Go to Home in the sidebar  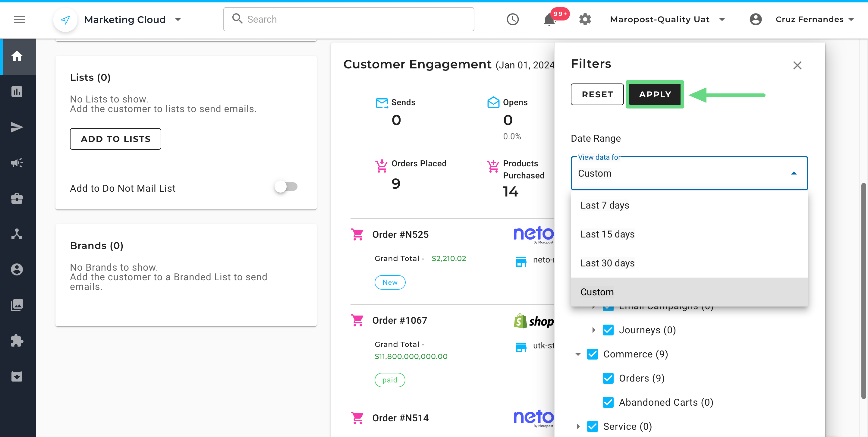pos(17,56)
